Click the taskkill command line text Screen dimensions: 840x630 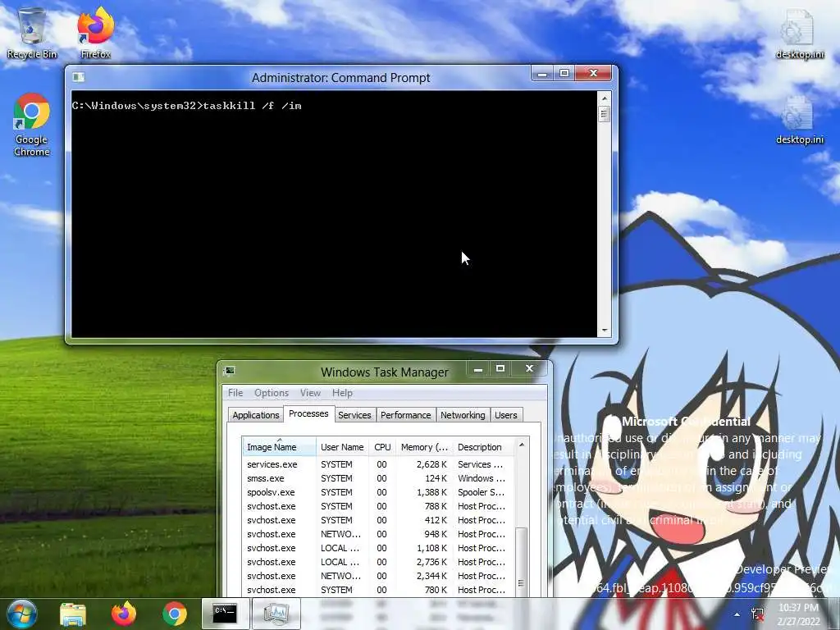click(x=187, y=106)
